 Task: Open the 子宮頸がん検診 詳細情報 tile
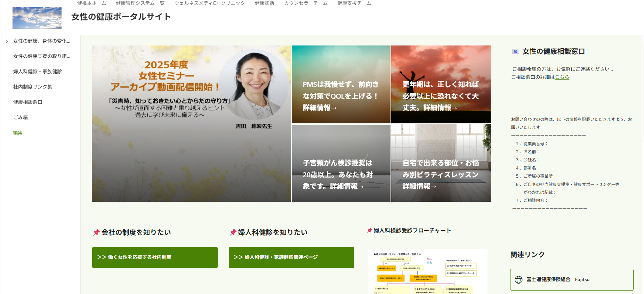341,163
